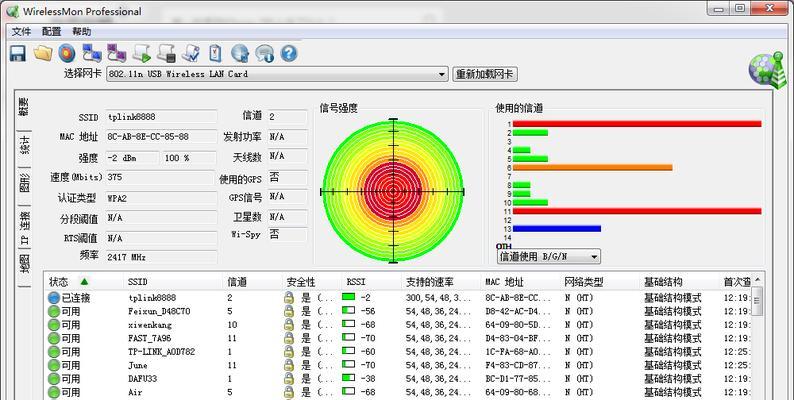Viewport: 794px width, 400px height.
Task: Click the blue connected status icon for tplink8888
Action: coord(54,298)
